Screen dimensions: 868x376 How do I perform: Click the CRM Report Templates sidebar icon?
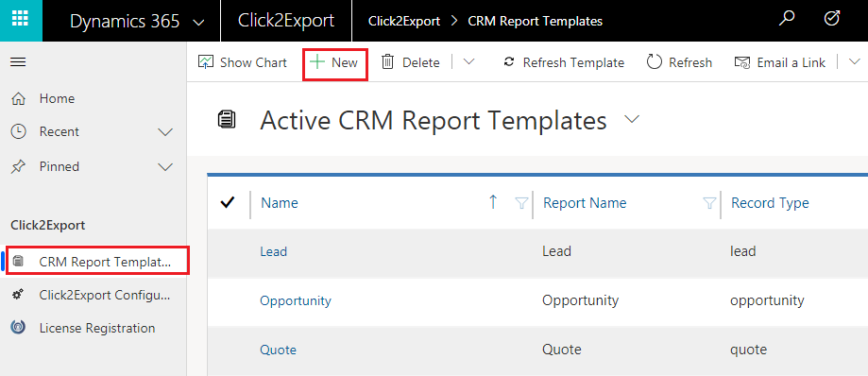(18, 261)
